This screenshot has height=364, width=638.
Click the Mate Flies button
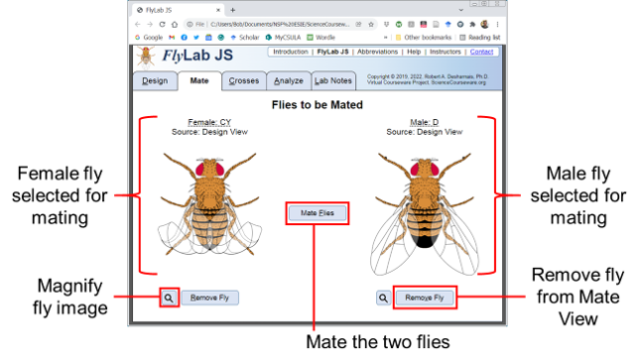pos(318,213)
